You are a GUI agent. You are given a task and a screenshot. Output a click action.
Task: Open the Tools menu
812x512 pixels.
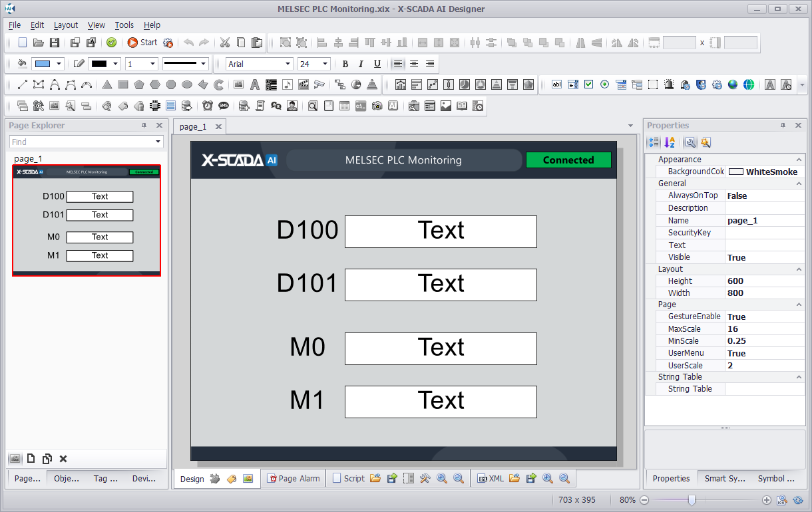124,25
